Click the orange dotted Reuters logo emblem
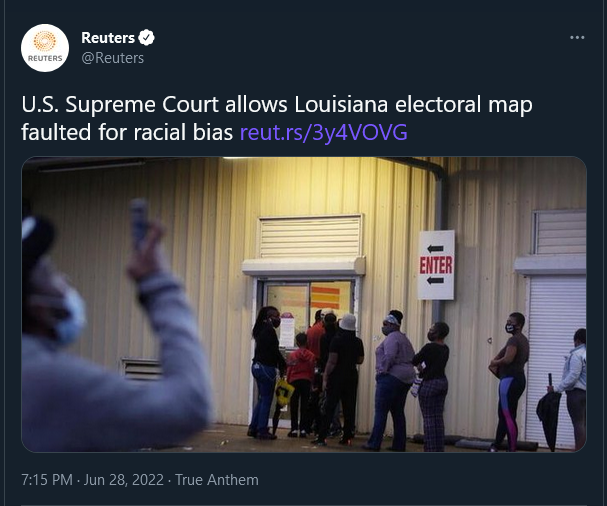The height and width of the screenshot is (506, 607). click(x=45, y=41)
